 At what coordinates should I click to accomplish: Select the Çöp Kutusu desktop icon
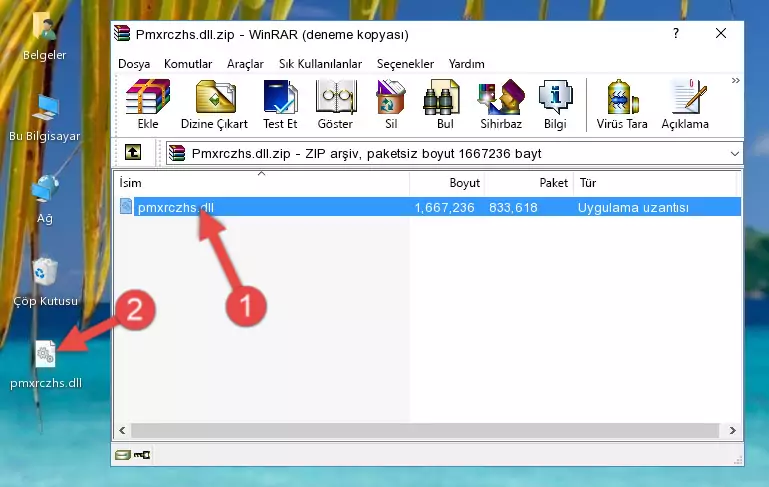pyautogui.click(x=45, y=282)
